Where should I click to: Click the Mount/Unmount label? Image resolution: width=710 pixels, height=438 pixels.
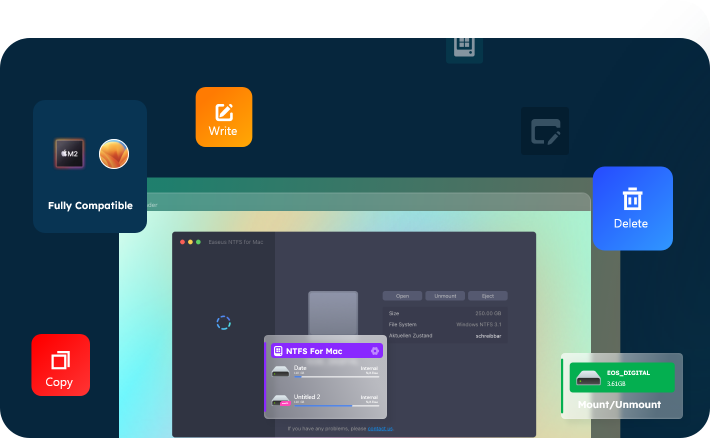619,405
